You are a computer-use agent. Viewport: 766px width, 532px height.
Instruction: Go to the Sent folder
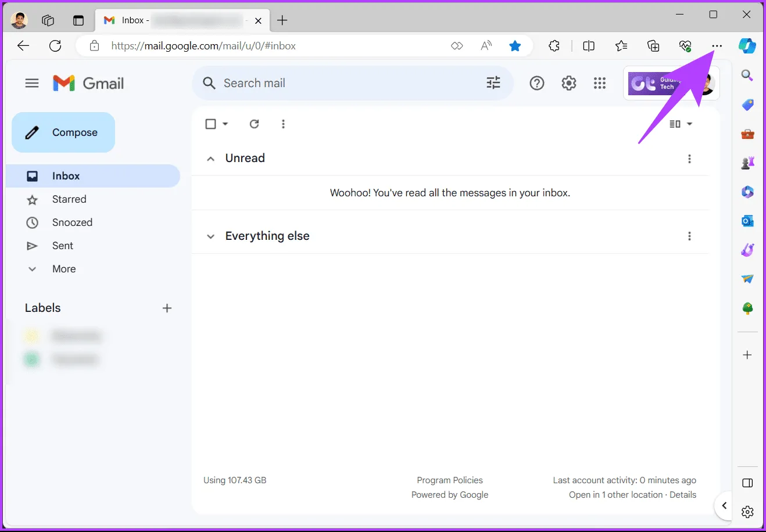coord(62,246)
